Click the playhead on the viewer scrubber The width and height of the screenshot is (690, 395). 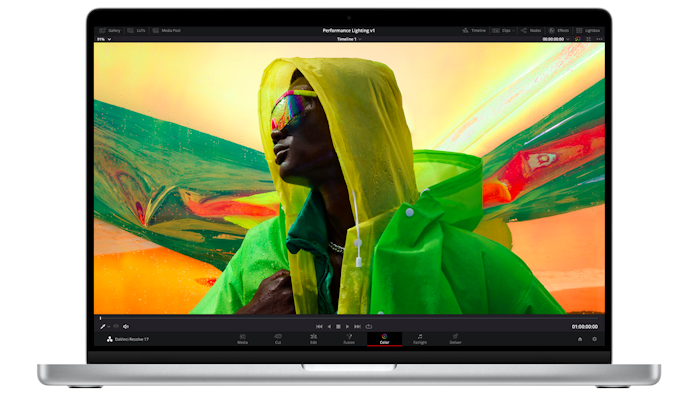click(x=100, y=318)
